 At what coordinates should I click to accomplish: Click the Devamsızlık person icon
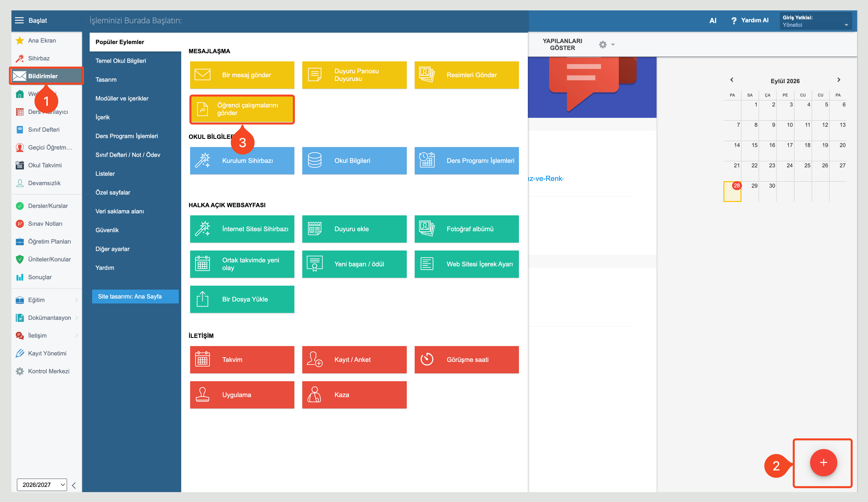coord(20,183)
